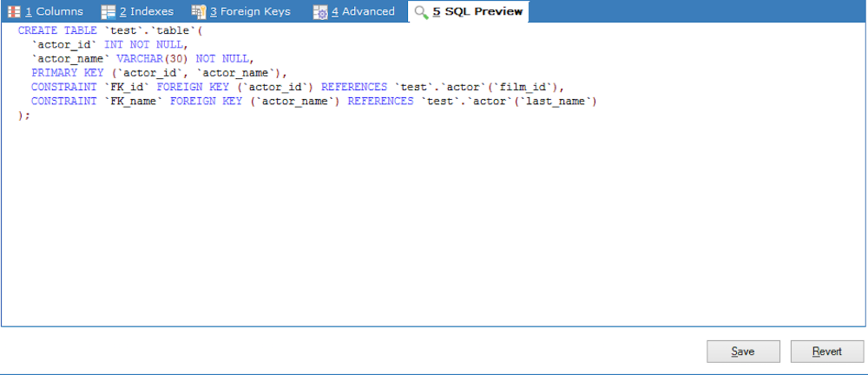Click the CREATE TABLE statement line
868x375 pixels.
point(111,30)
